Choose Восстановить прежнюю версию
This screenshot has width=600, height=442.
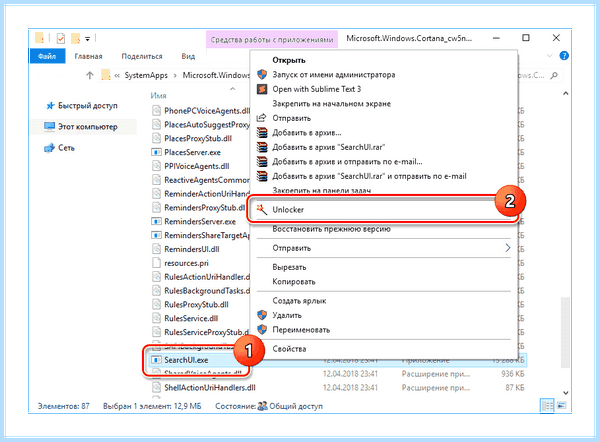[331, 229]
